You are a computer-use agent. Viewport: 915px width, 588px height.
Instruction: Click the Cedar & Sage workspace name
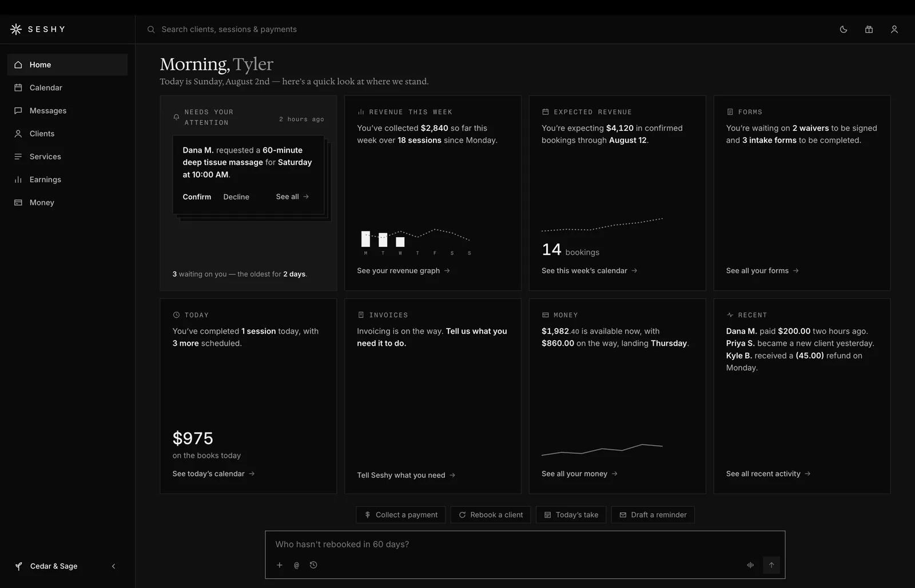(54, 566)
